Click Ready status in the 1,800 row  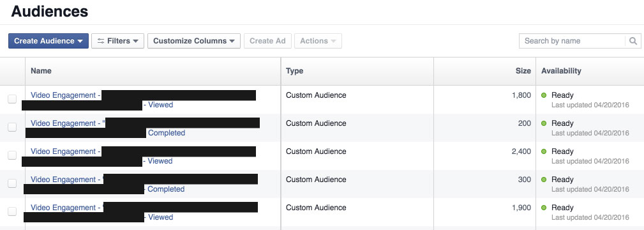[562, 95]
